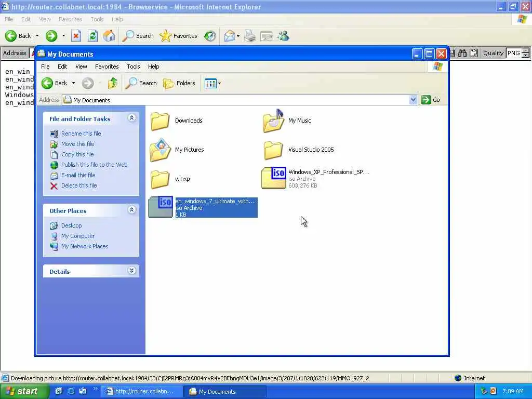Screen dimensions: 532x399
Task: Open Favorites menu in My Documents window
Action: 107,66
